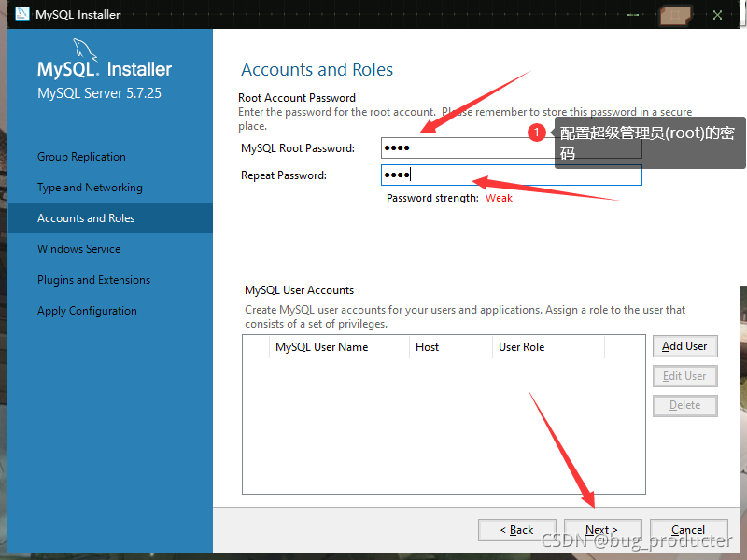Click the Delete user button

coord(684,405)
